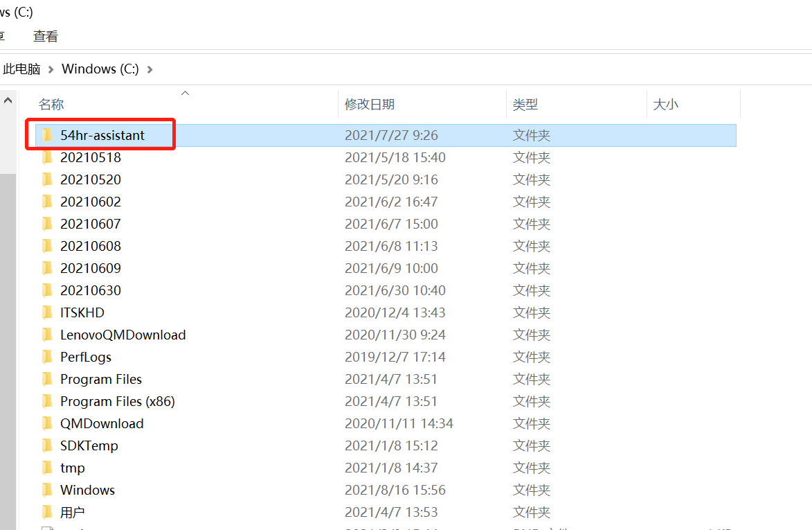Expand the chevron after 此电脑
The width and height of the screenshot is (812, 530).
[51, 69]
